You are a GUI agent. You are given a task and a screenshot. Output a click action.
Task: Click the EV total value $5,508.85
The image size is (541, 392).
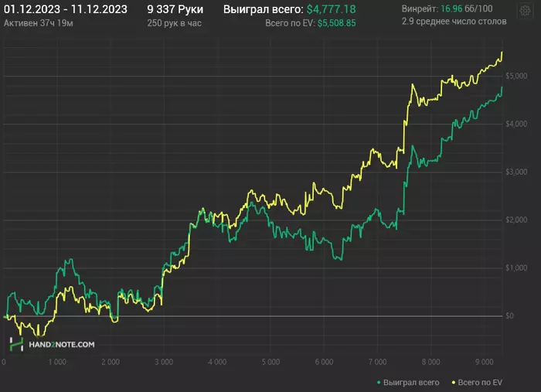click(x=337, y=23)
